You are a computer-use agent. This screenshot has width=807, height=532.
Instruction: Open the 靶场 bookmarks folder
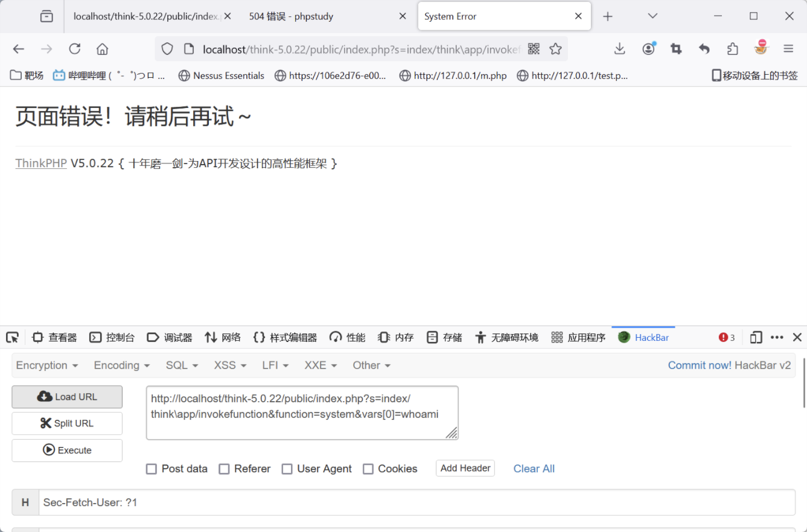(x=27, y=75)
